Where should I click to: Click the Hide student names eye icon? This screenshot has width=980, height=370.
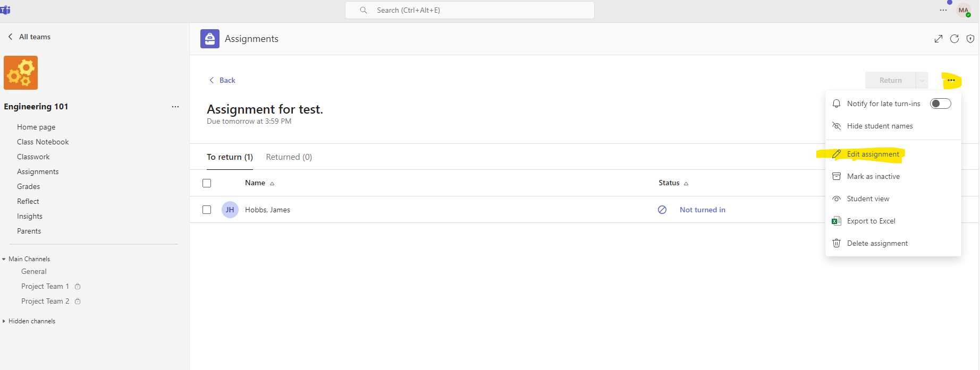coord(837,126)
